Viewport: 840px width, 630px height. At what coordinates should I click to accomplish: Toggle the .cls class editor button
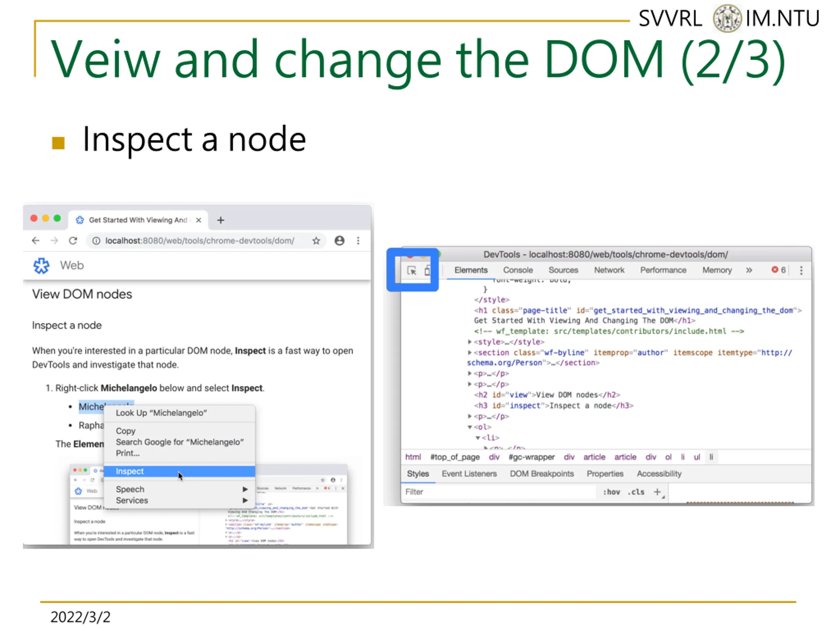636,492
